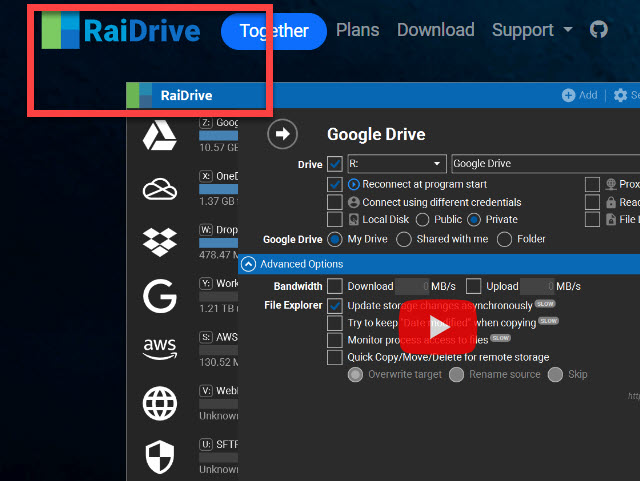Select the OneDrive cloud icon in sidebar
The image size is (640, 481).
[x=160, y=189]
